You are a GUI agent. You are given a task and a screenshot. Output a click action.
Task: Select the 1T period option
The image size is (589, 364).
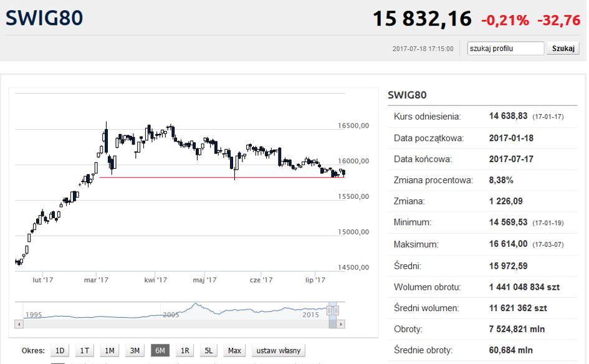84,350
